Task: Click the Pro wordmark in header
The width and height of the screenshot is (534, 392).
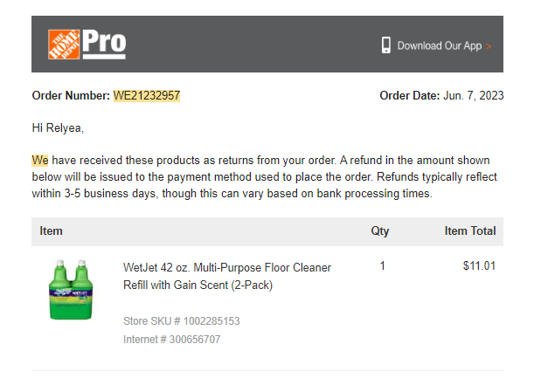Action: coord(104,45)
